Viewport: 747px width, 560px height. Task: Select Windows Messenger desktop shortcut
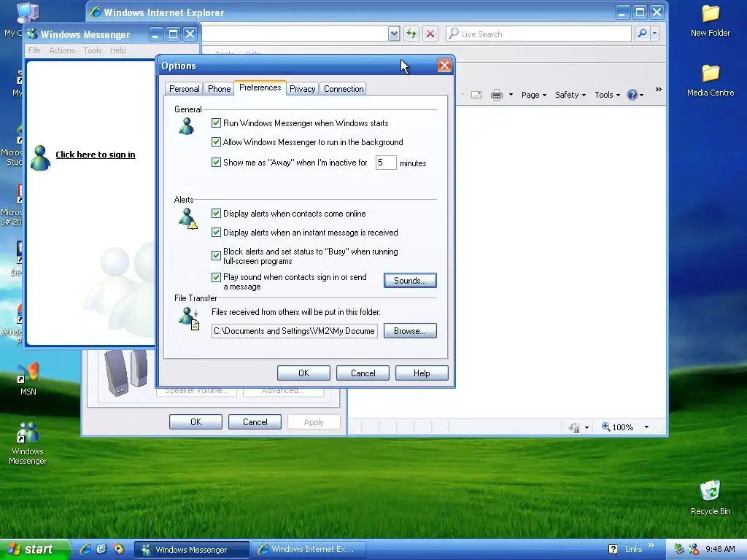(x=28, y=443)
